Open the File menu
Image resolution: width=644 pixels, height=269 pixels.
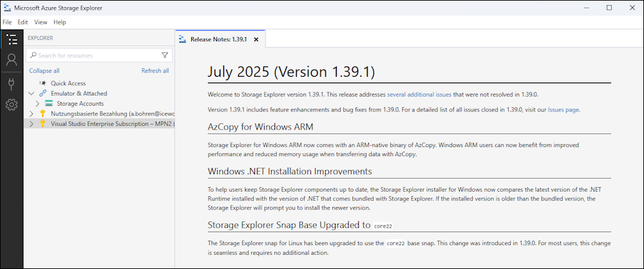click(x=7, y=22)
